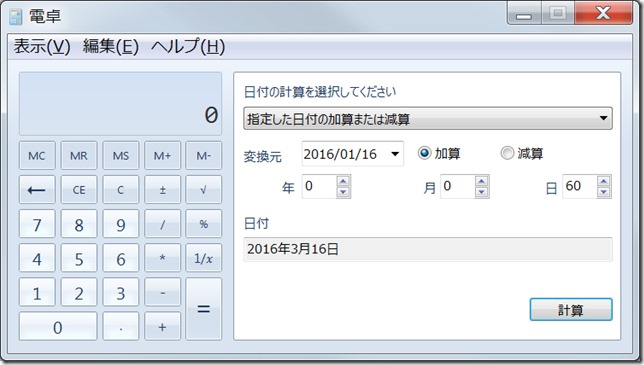Click the C clear key
This screenshot has height=365, width=644.
click(121, 190)
